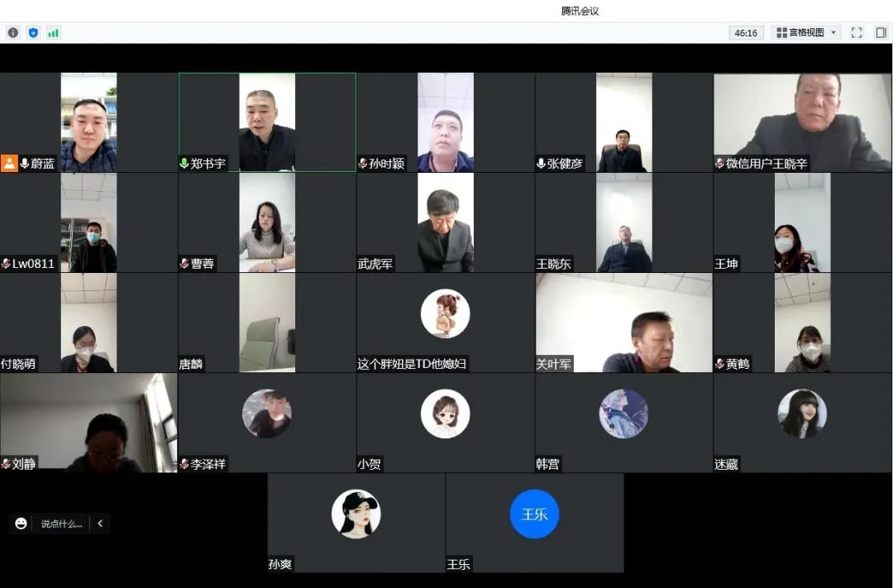Collapse the chat bar with the chevron arrow

(x=100, y=523)
